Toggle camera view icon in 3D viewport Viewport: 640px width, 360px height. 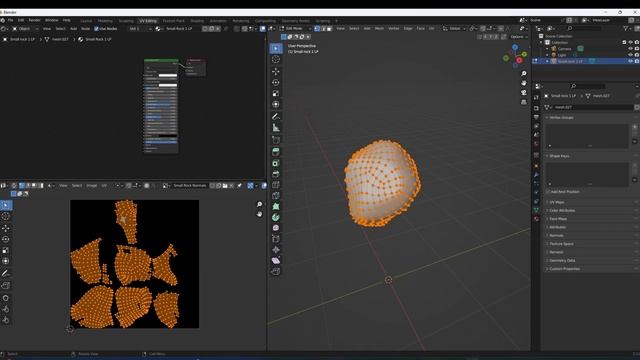[x=524, y=92]
